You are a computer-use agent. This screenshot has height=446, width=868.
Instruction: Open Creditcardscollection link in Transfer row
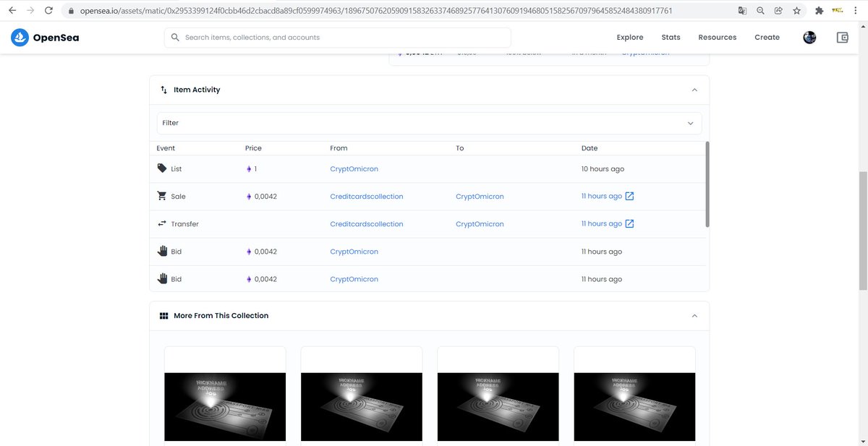click(x=367, y=224)
